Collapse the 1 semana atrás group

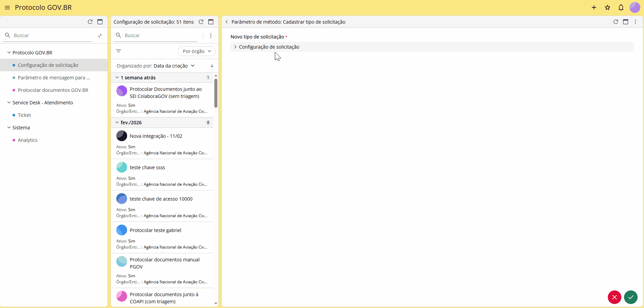[117, 78]
